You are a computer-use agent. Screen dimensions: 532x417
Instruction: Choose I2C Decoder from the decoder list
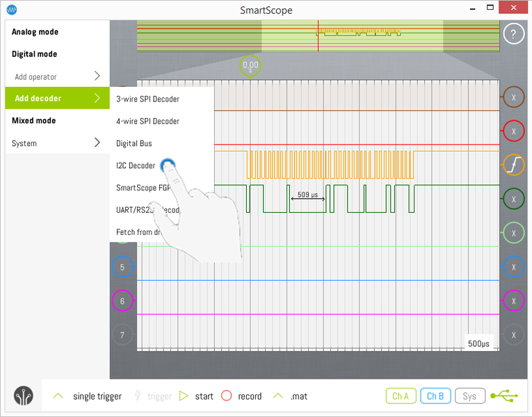[136, 165]
